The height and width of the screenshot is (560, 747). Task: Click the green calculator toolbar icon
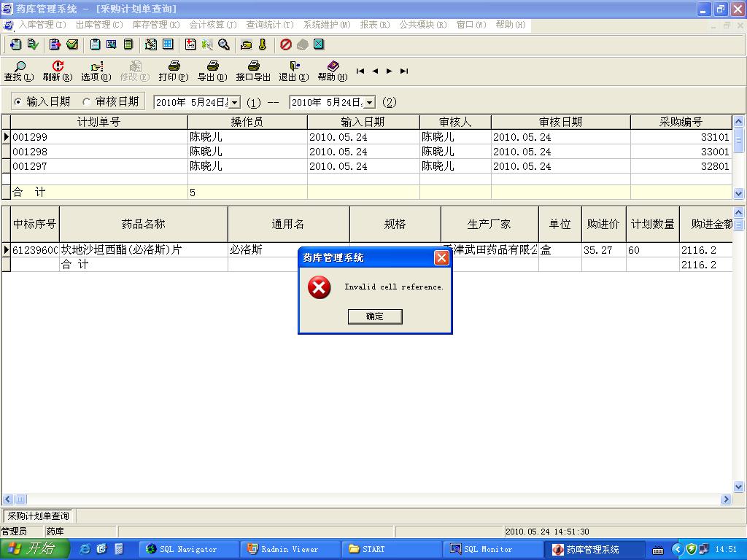[128, 44]
